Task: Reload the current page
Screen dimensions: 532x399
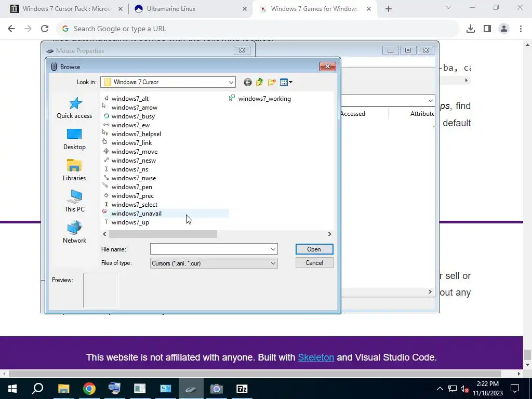Action: [x=45, y=29]
